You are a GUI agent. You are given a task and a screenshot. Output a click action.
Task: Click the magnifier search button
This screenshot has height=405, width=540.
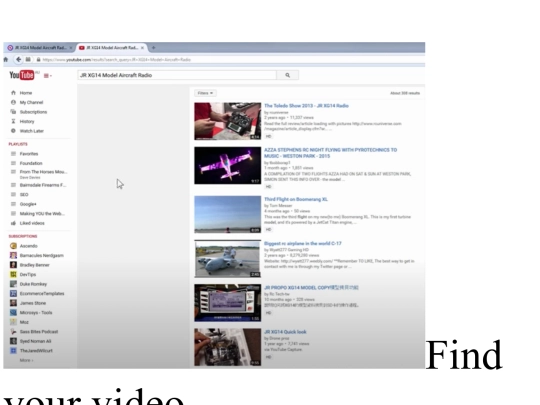tap(288, 75)
